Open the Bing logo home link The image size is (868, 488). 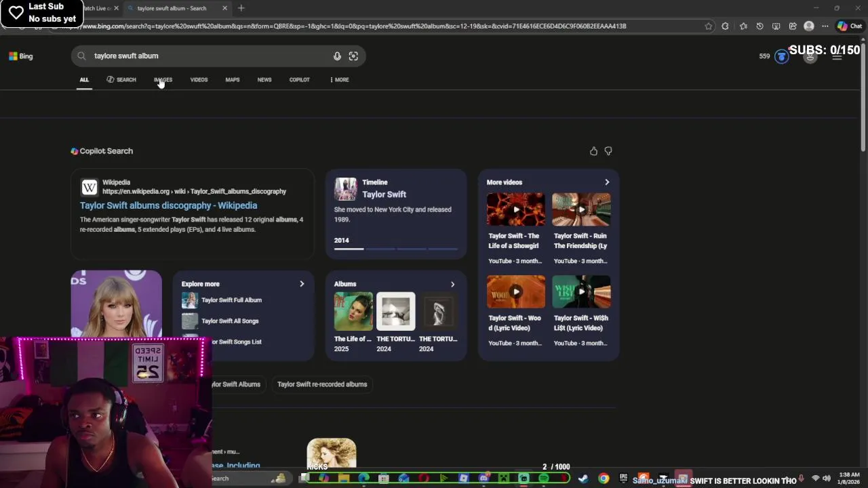tap(20, 56)
